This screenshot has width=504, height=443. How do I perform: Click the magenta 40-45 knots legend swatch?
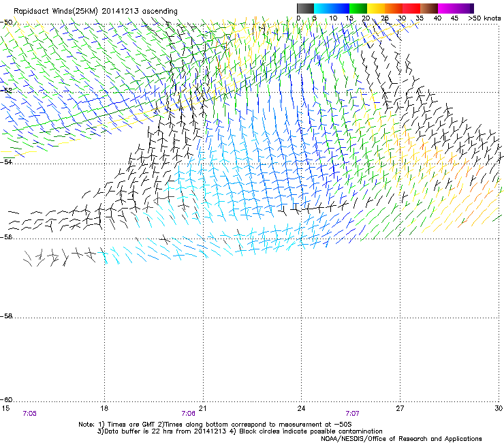click(x=447, y=8)
